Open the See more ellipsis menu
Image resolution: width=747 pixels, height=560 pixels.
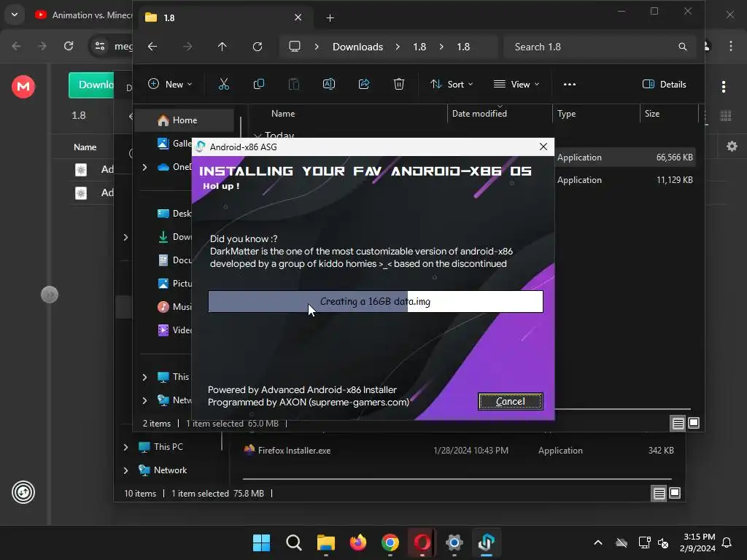pyautogui.click(x=569, y=85)
